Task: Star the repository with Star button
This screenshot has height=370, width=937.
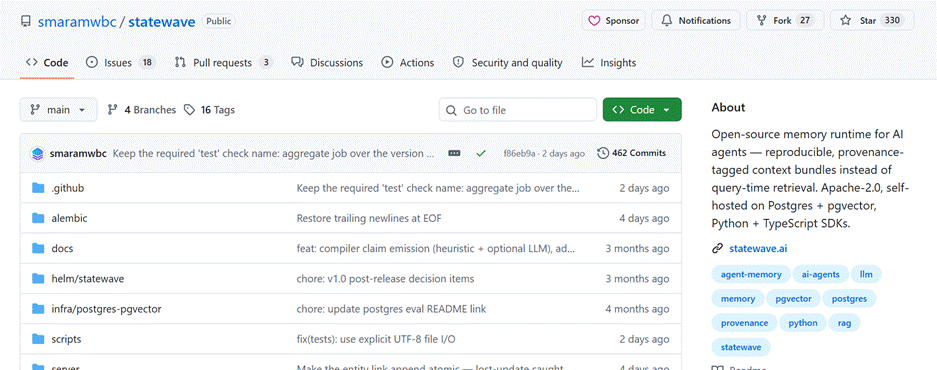Action: (872, 20)
